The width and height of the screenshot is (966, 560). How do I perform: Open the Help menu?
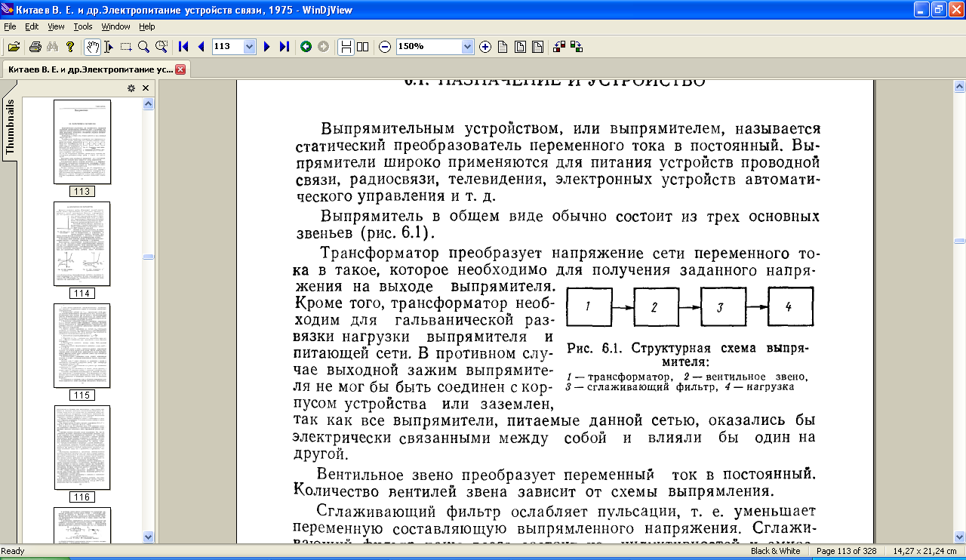(x=146, y=26)
